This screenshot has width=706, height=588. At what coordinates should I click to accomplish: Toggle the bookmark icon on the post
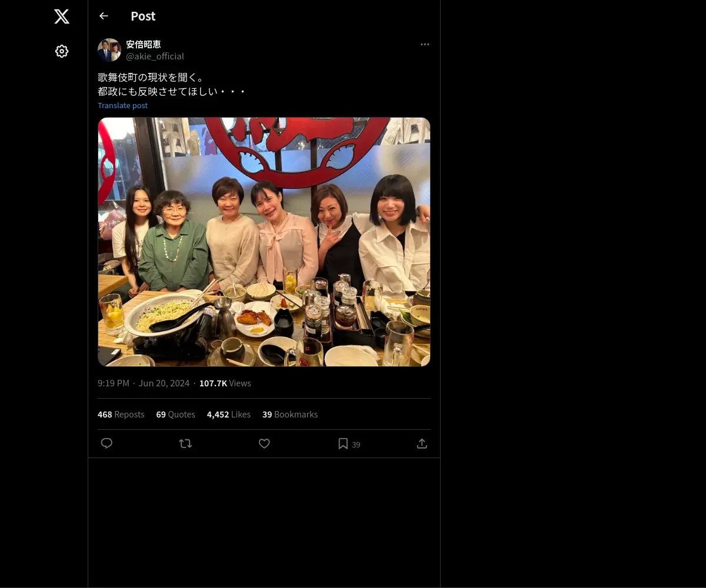click(x=343, y=443)
